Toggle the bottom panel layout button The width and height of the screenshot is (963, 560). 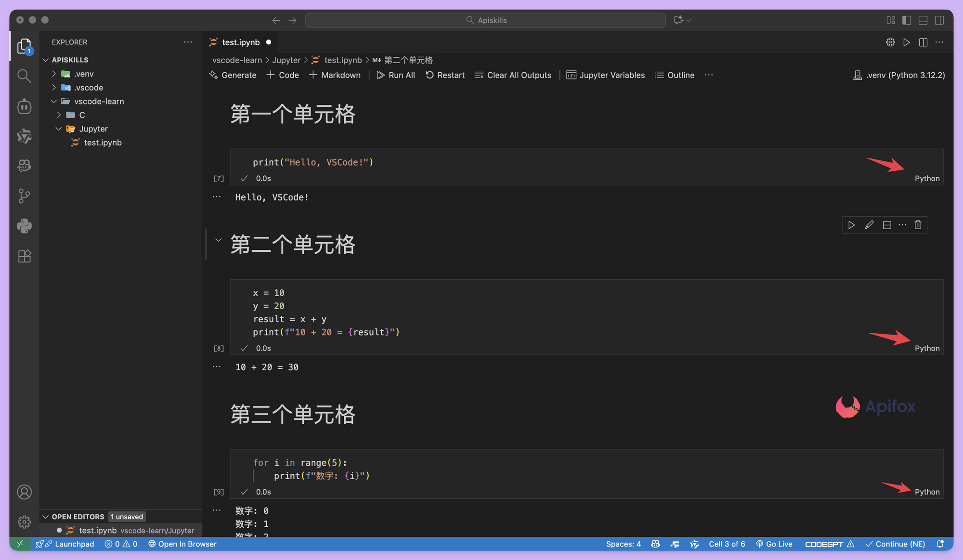coord(923,20)
